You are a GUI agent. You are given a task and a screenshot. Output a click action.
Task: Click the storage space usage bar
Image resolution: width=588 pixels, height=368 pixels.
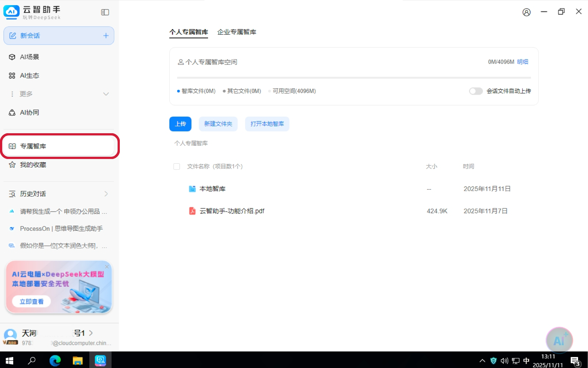tap(354, 78)
